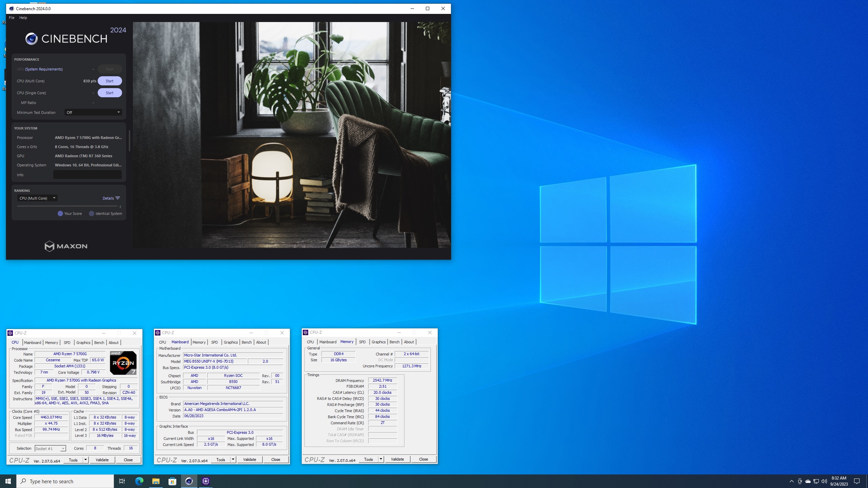Open Microsoft Store from the taskbar
The width and height of the screenshot is (868, 488).
click(x=172, y=481)
